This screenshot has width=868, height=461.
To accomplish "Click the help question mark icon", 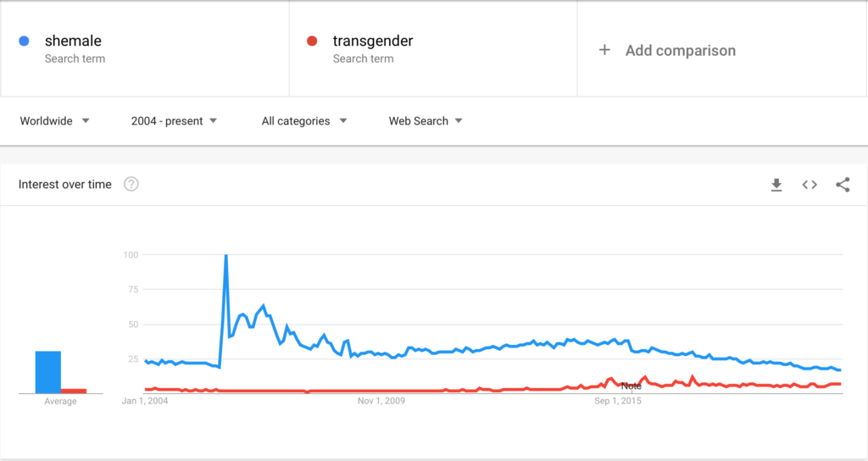I will (131, 184).
